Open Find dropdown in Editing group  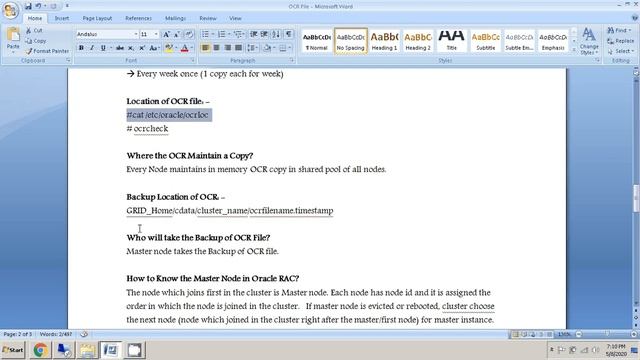(630, 31)
